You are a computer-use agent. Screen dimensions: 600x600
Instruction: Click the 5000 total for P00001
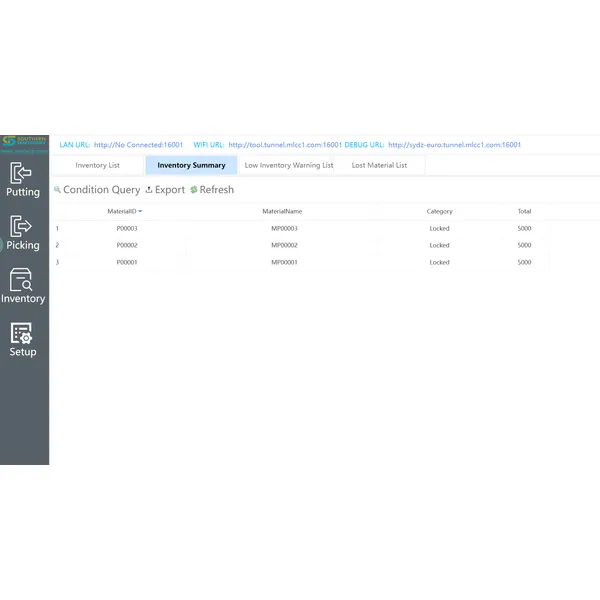(524, 262)
